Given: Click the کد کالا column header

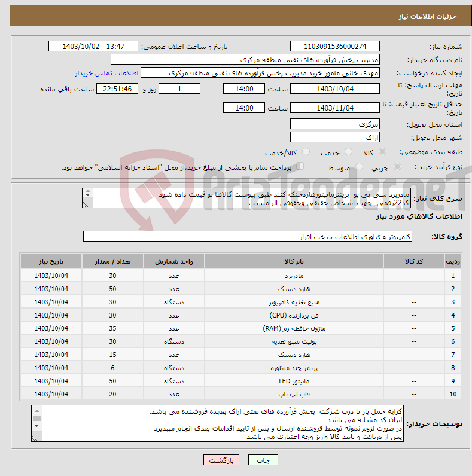Looking at the screenshot, I should [x=414, y=261].
